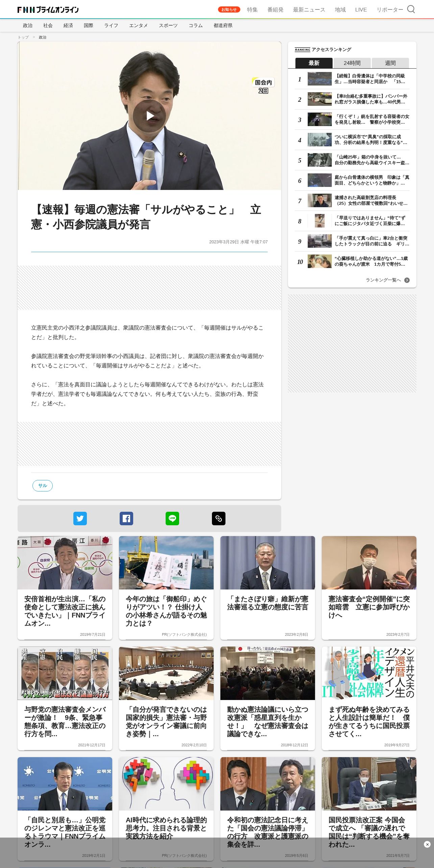
Task: Click ranking 1 thumbnail image
Action: [x=320, y=79]
